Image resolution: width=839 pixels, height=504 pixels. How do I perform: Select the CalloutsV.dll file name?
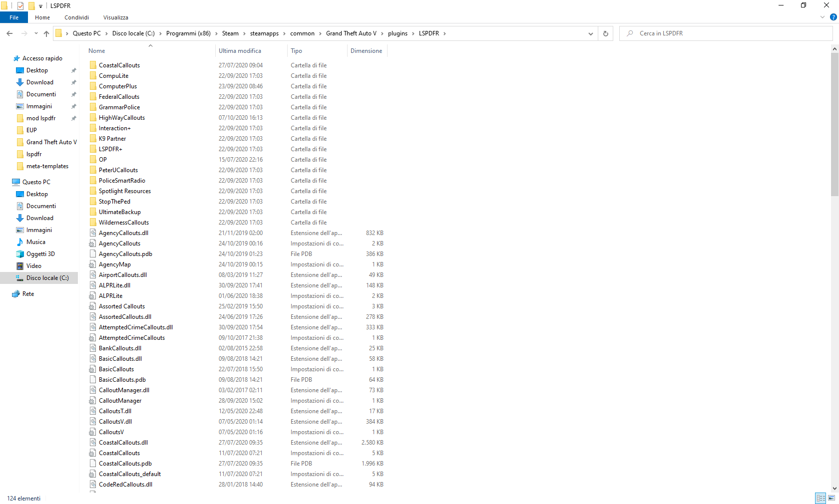[115, 422]
